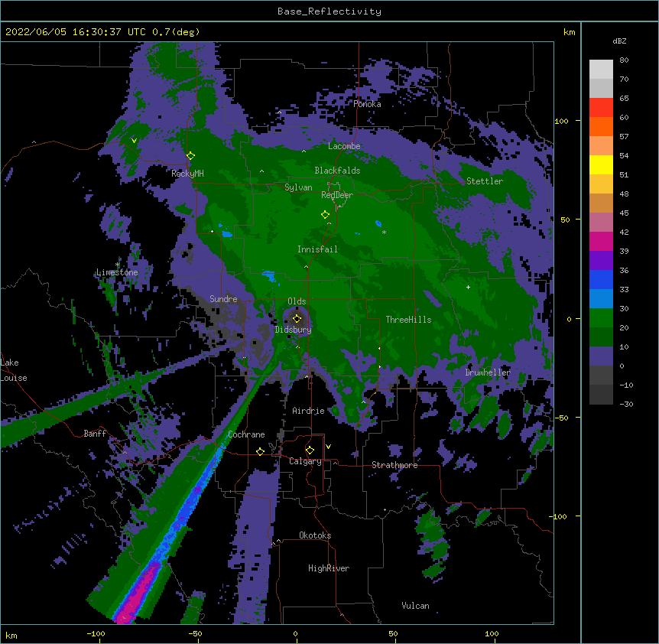The image size is (659, 644).
Task: Click the HighRiver label
Action: pyautogui.click(x=329, y=568)
